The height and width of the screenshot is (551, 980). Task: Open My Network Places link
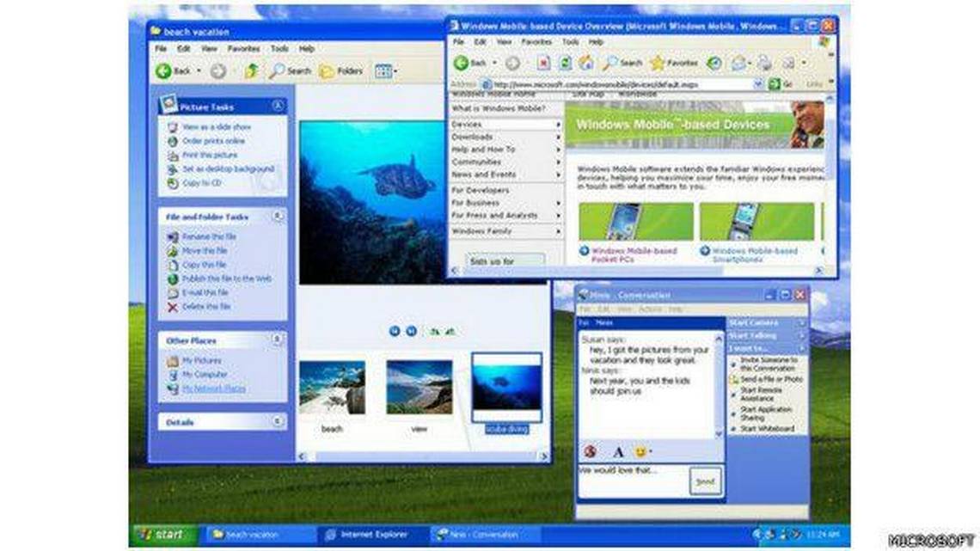coord(214,389)
